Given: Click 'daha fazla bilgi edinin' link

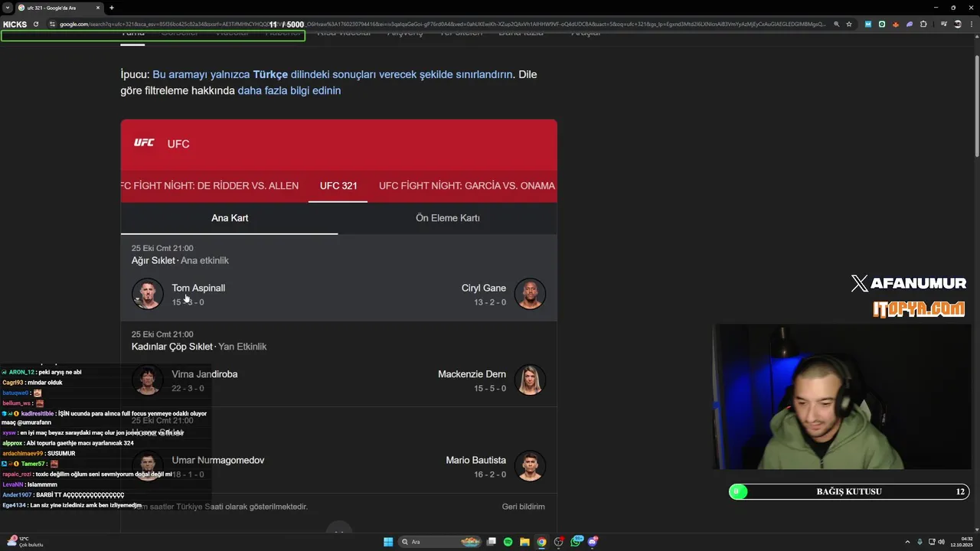Looking at the screenshot, I should [x=289, y=90].
